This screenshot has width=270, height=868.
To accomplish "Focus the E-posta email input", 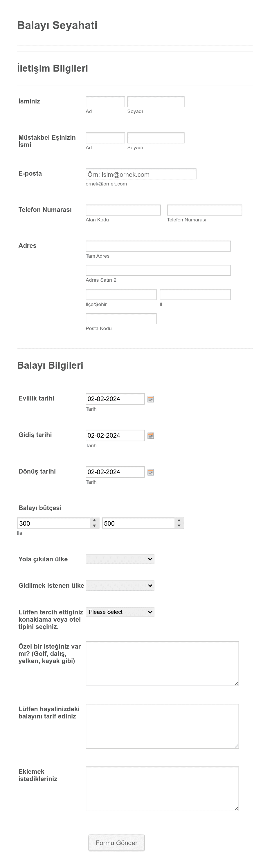I will click(x=141, y=174).
